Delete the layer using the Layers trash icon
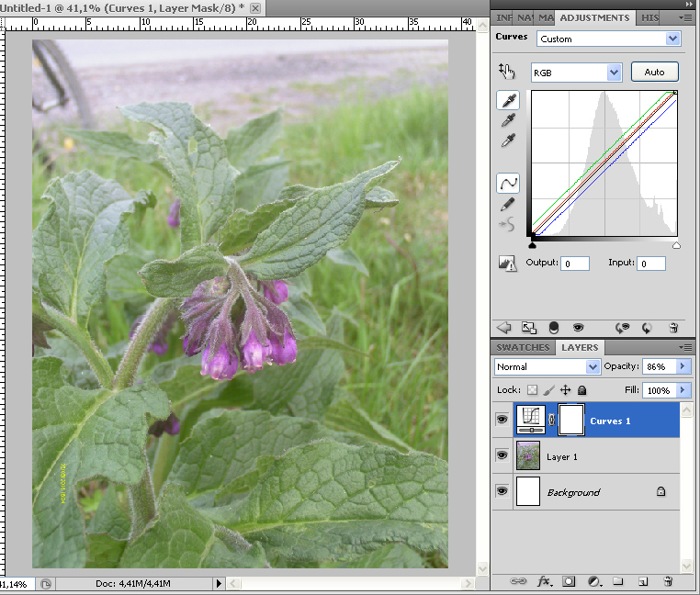Screen dimensions: 700x595 coord(668,581)
